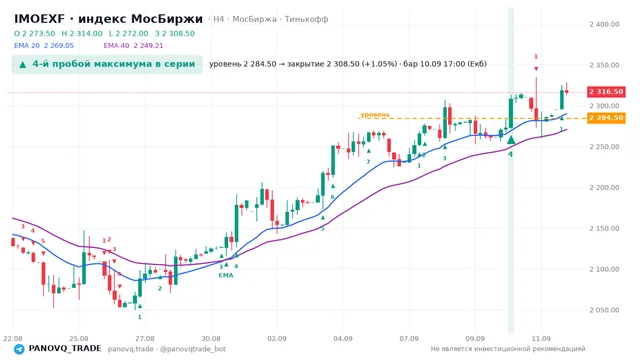
Task: Click the price axis label 2 200.00
Action: 604,187
